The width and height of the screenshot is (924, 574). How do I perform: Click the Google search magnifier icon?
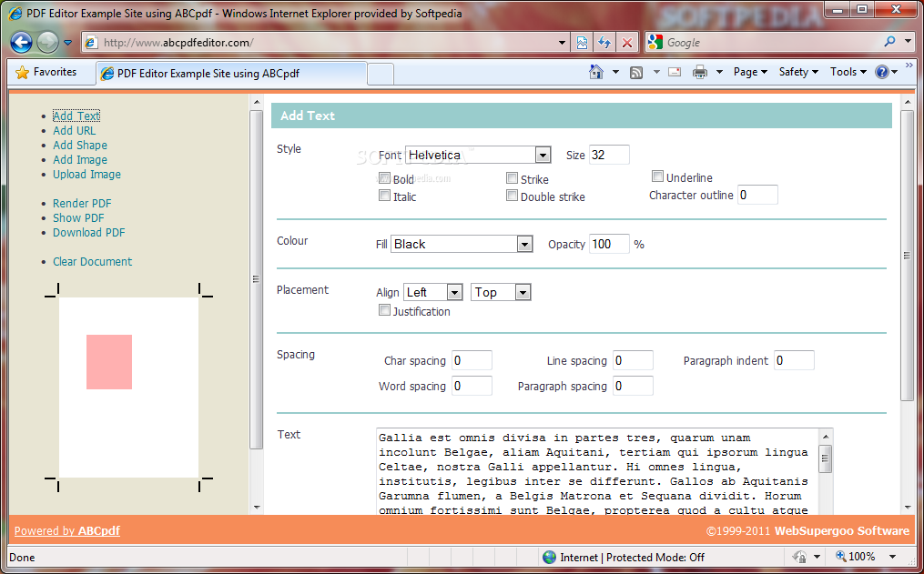coord(889,41)
